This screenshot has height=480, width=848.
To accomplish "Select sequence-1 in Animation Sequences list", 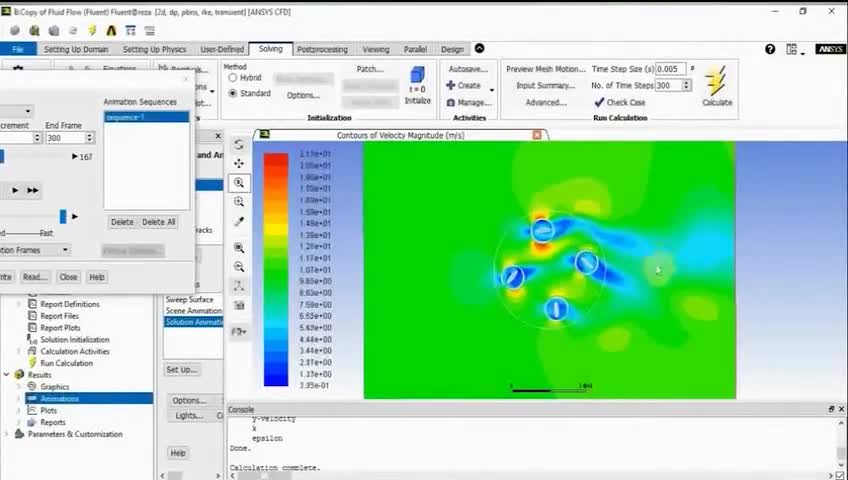I will point(146,117).
